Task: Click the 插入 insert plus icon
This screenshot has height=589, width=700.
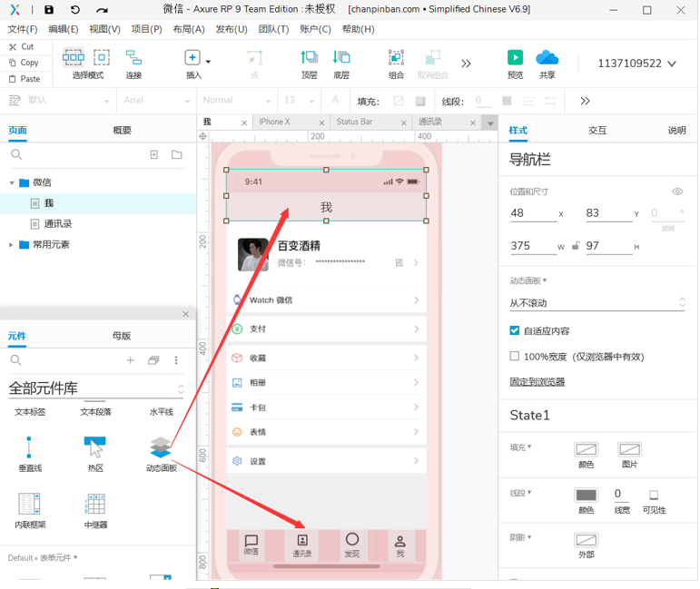Action: point(192,57)
